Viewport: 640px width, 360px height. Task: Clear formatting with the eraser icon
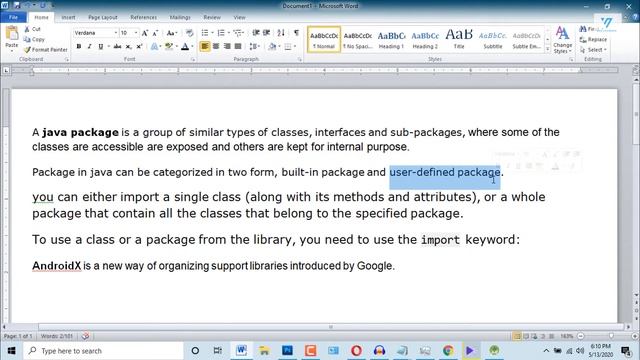pos(189,33)
